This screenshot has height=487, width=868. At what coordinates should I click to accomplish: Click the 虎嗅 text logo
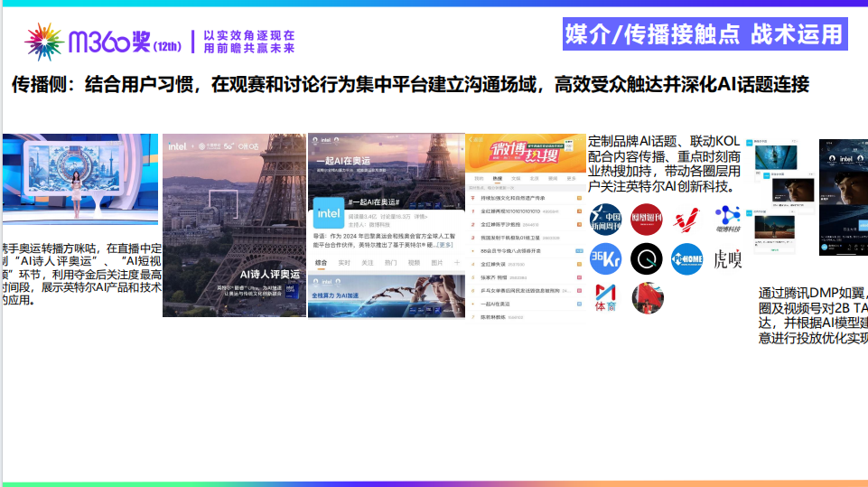click(727, 260)
